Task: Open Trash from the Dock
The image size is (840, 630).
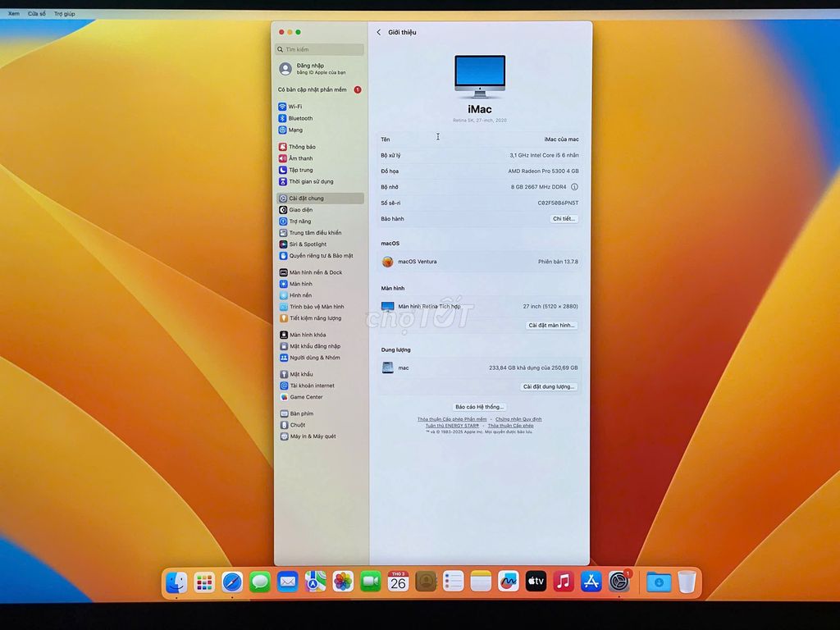Action: tap(687, 582)
